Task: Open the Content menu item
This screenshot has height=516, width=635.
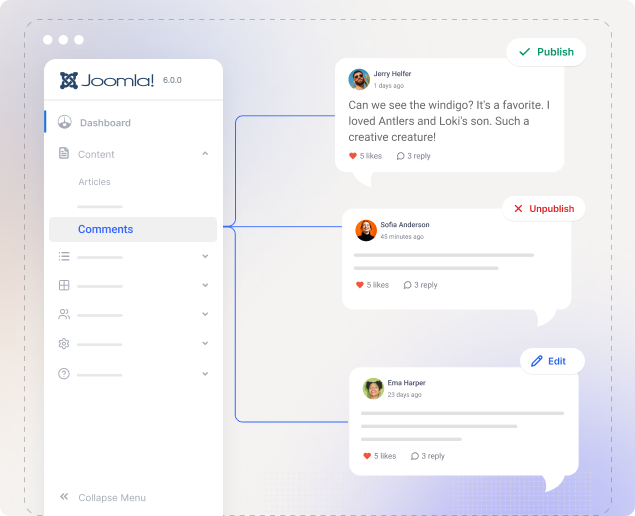Action: pyautogui.click(x=96, y=154)
